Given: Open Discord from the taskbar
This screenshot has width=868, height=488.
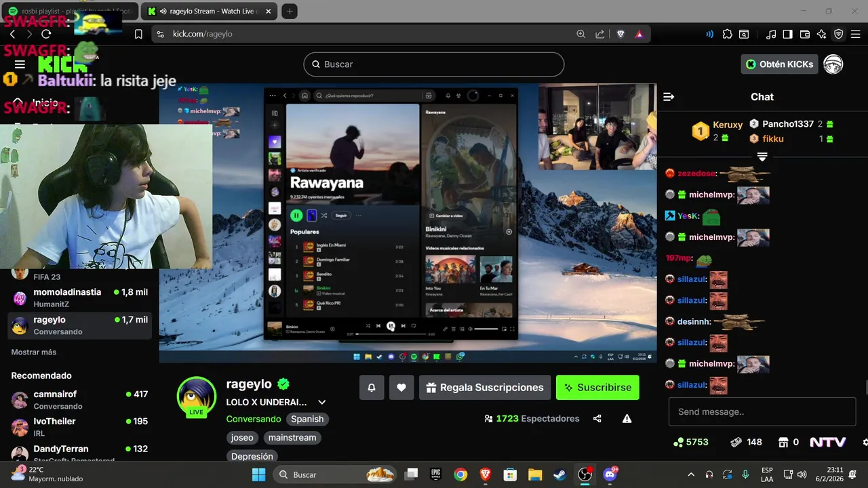Looking at the screenshot, I should click(x=610, y=474).
